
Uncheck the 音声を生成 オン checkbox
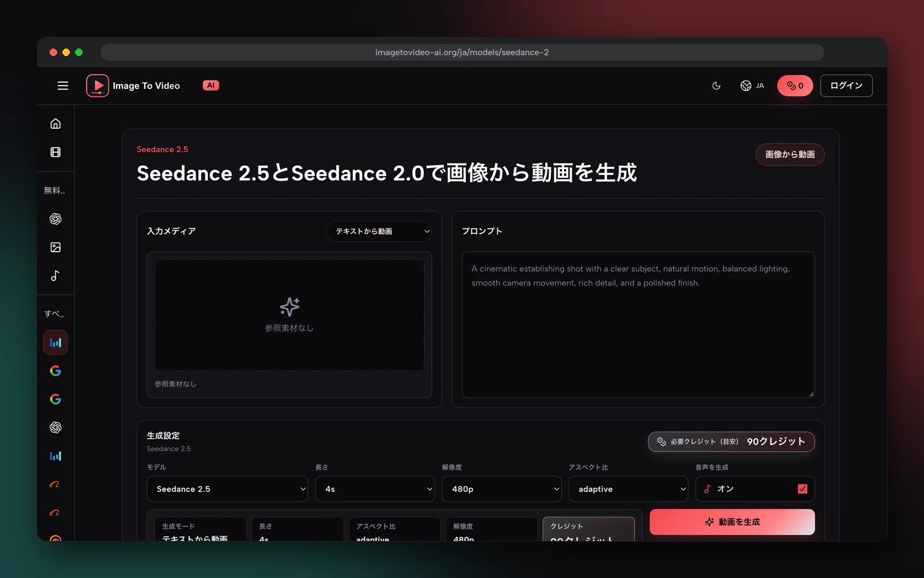(802, 489)
